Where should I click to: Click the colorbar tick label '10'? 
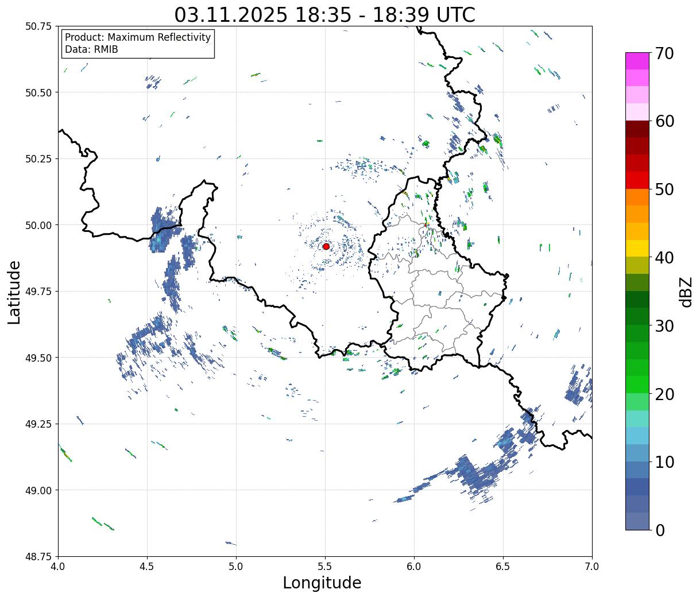(664, 462)
